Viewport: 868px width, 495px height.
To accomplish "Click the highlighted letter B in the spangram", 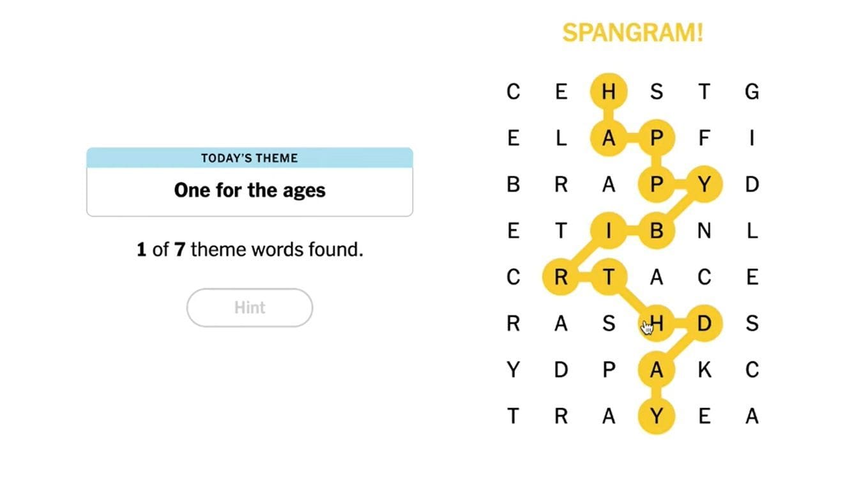I will 657,231.
